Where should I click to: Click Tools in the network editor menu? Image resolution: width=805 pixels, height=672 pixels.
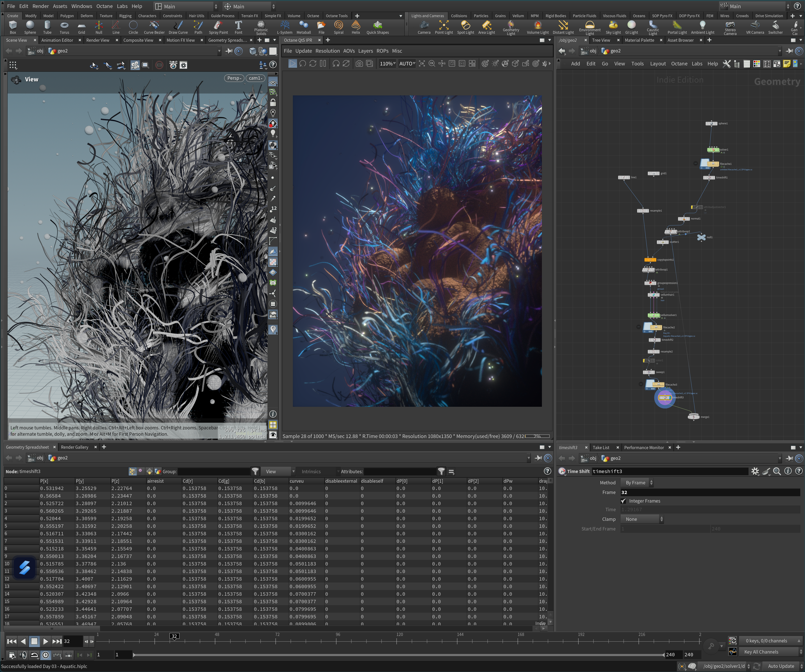[638, 64]
